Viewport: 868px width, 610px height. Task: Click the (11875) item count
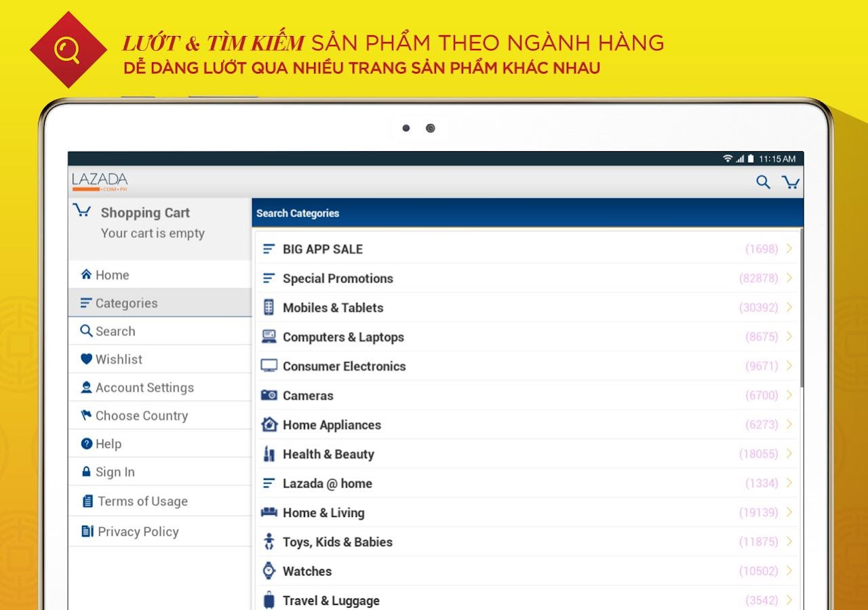point(759,542)
